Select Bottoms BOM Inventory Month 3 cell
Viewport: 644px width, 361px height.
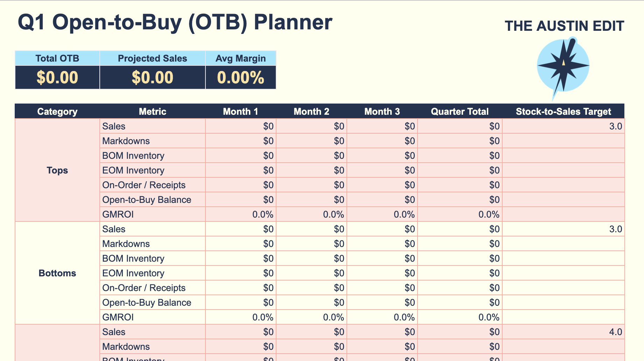tap(382, 259)
